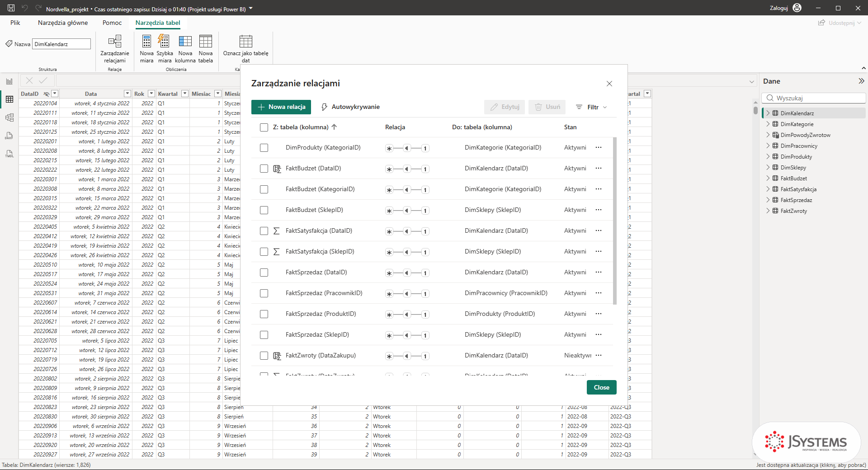Image resolution: width=868 pixels, height=470 pixels.
Task: Click the update available status bar message
Action: pyautogui.click(x=811, y=465)
